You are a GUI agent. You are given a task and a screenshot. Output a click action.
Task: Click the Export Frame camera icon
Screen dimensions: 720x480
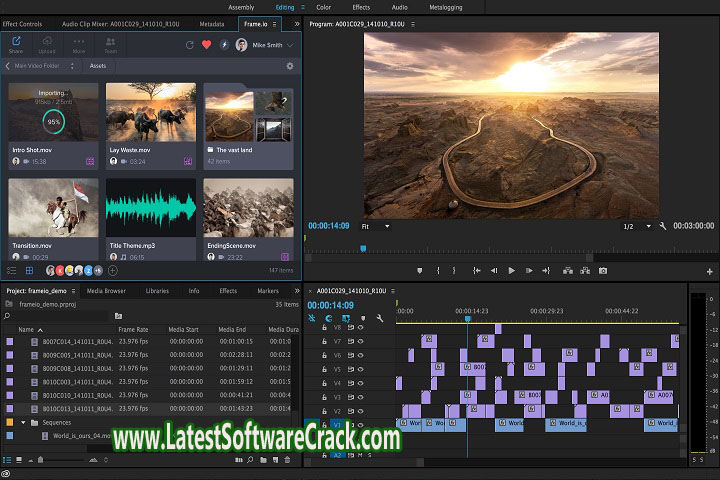pyautogui.click(x=602, y=270)
